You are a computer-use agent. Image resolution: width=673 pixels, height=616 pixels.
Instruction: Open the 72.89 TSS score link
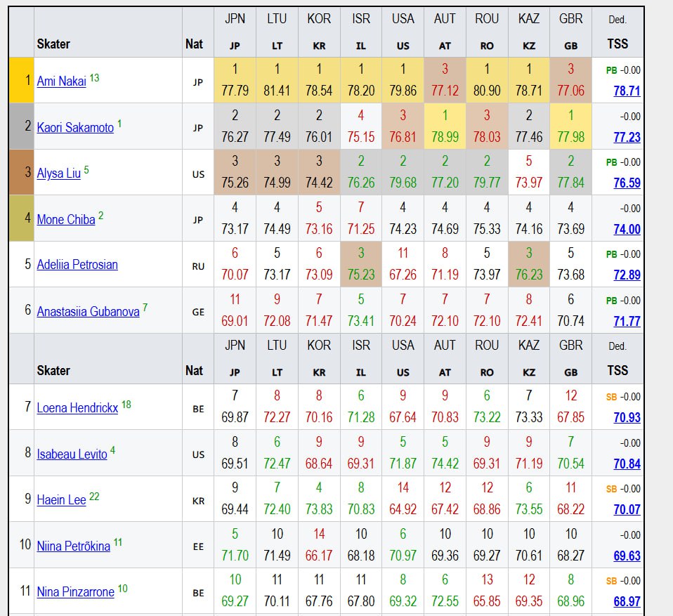click(x=627, y=275)
